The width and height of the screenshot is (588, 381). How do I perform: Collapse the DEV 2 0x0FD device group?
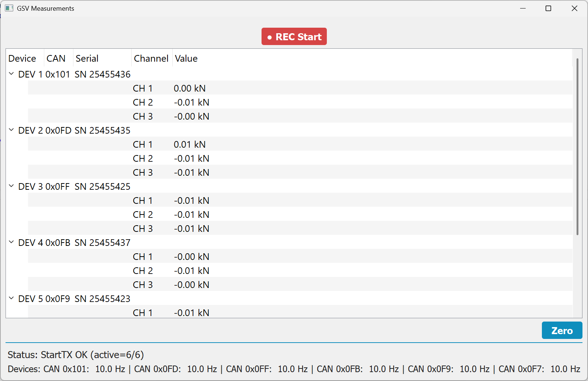point(11,130)
